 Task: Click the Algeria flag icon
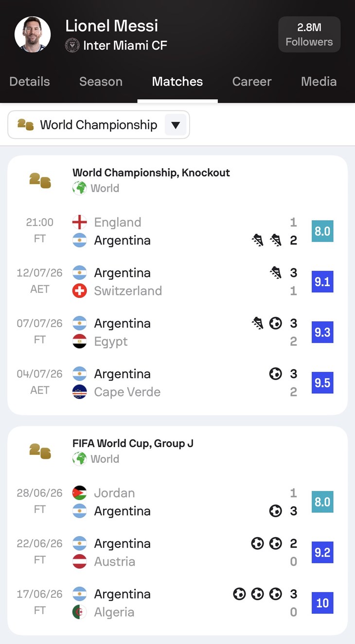click(79, 612)
